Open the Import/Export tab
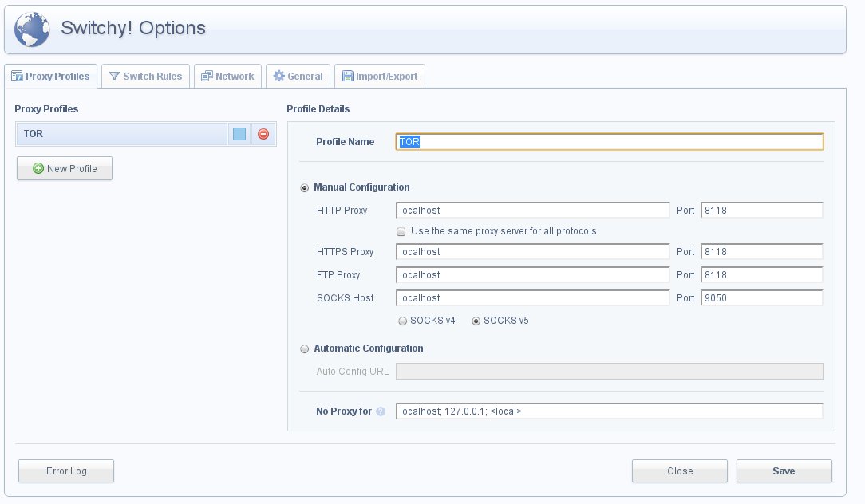 click(380, 76)
